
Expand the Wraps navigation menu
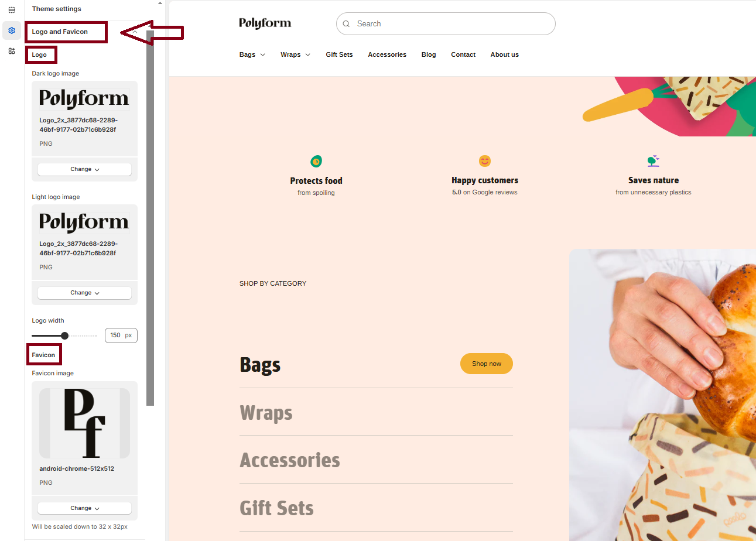click(x=295, y=54)
